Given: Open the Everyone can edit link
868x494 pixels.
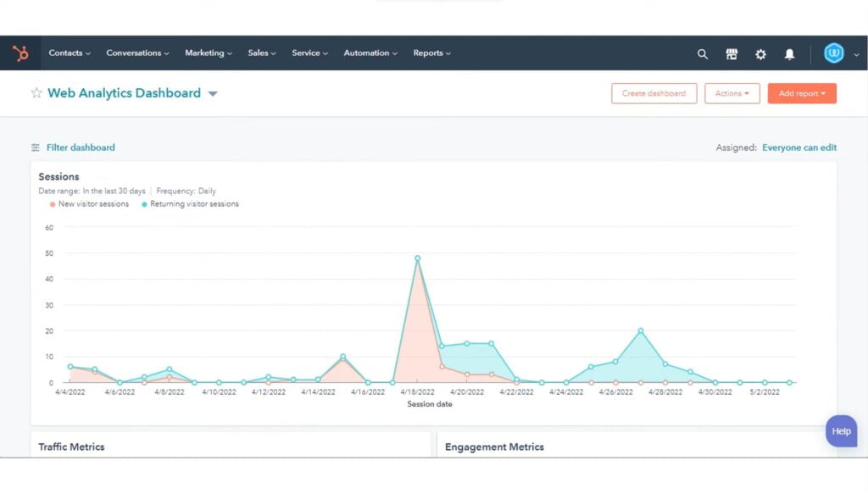Looking at the screenshot, I should pyautogui.click(x=799, y=147).
